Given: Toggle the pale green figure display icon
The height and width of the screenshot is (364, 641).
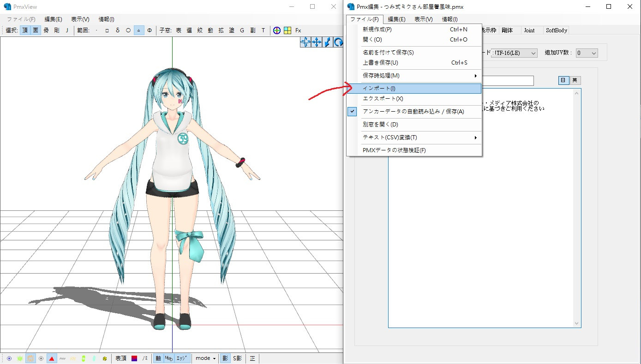Looking at the screenshot, I should (x=94, y=358).
